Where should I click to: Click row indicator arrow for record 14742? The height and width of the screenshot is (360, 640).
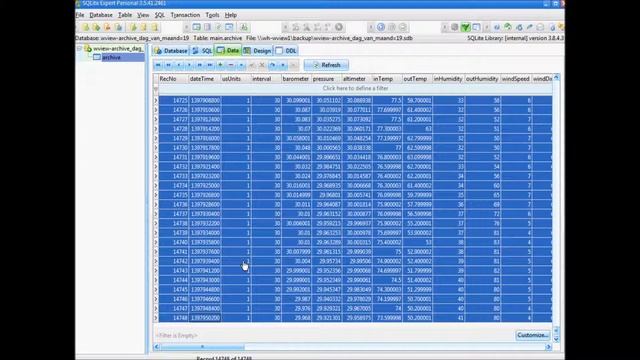[x=156, y=261]
